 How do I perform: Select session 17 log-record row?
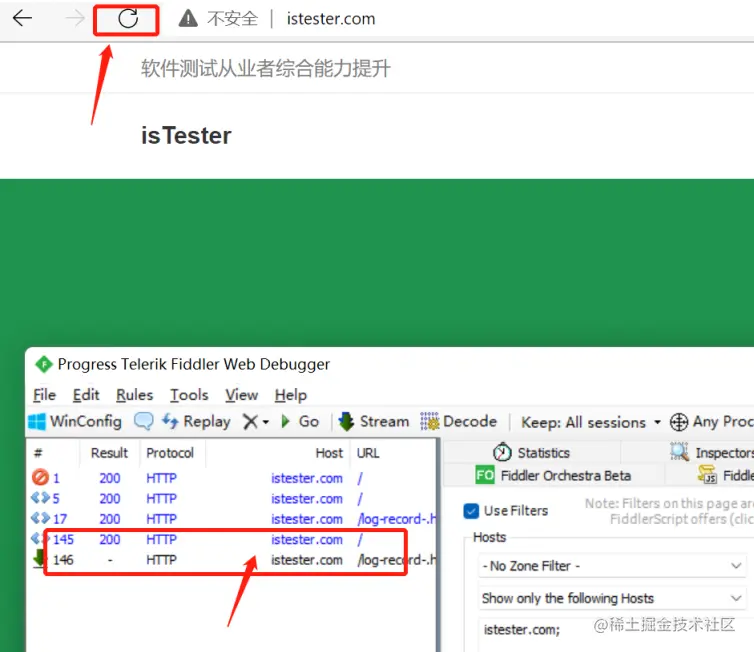pyautogui.click(x=232, y=519)
